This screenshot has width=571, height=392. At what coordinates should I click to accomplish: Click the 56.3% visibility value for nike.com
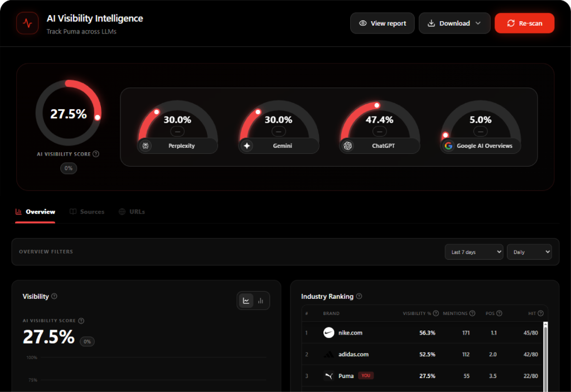[x=427, y=333]
